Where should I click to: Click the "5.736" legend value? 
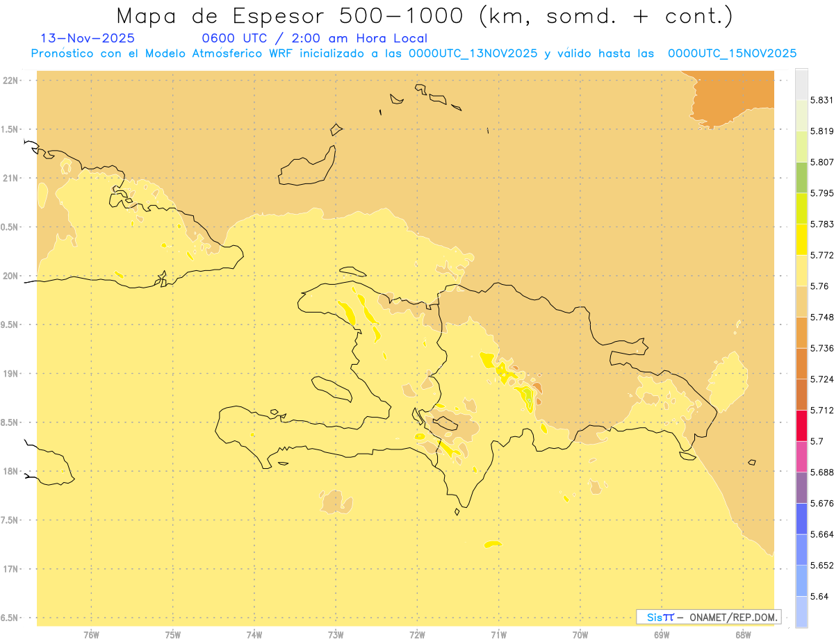point(822,348)
